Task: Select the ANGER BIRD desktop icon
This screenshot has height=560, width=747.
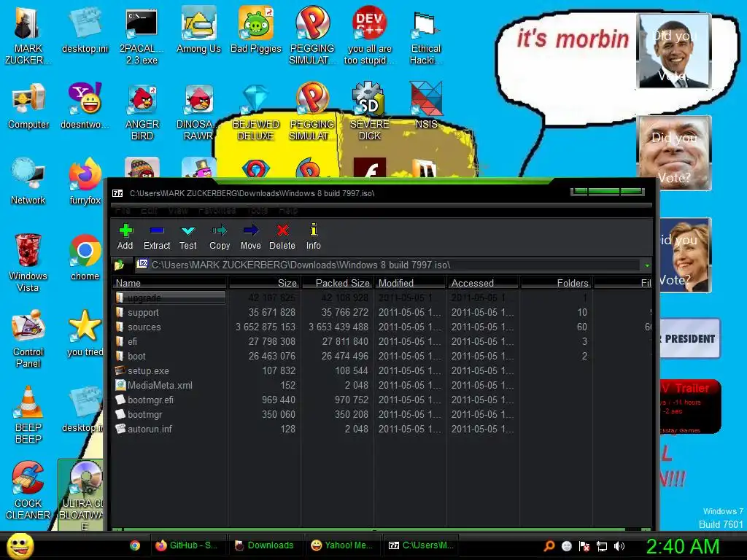Action: click(x=142, y=112)
